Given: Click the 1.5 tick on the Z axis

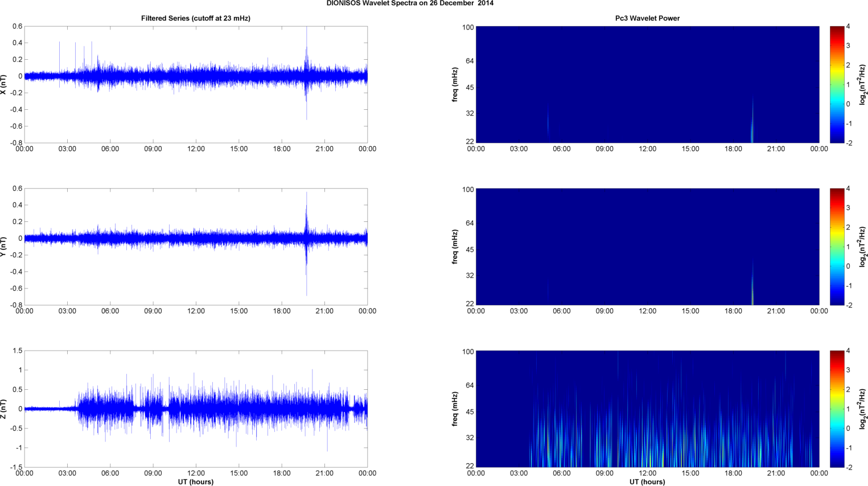Looking at the screenshot, I should point(17,351).
